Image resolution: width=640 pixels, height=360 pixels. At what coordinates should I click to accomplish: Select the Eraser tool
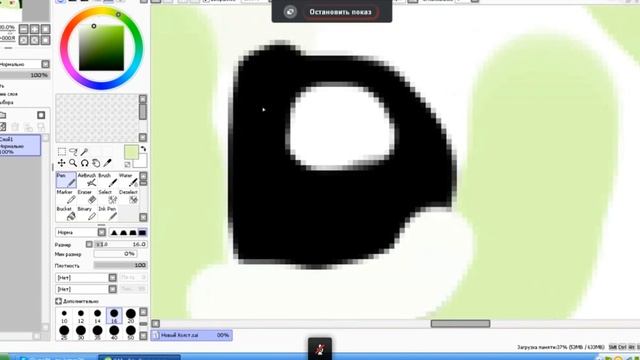point(87,197)
